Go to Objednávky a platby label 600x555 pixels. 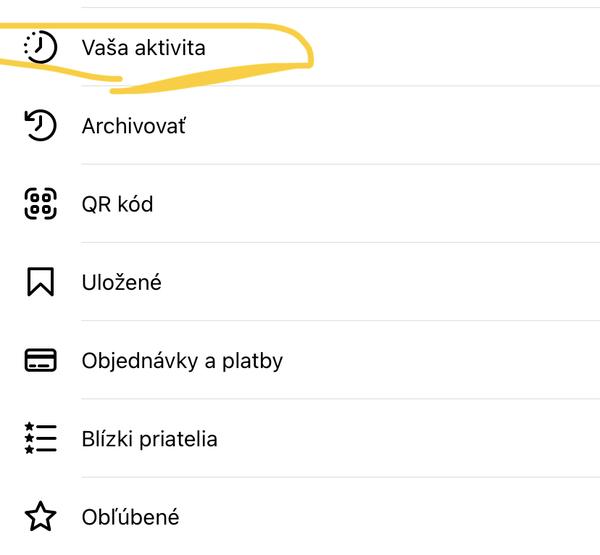pos(182,360)
